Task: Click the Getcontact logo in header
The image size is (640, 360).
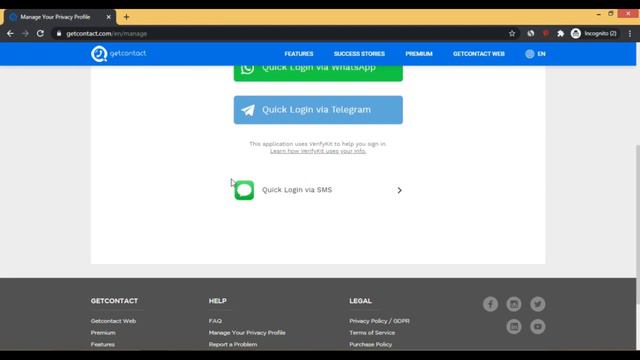Action: (118, 54)
